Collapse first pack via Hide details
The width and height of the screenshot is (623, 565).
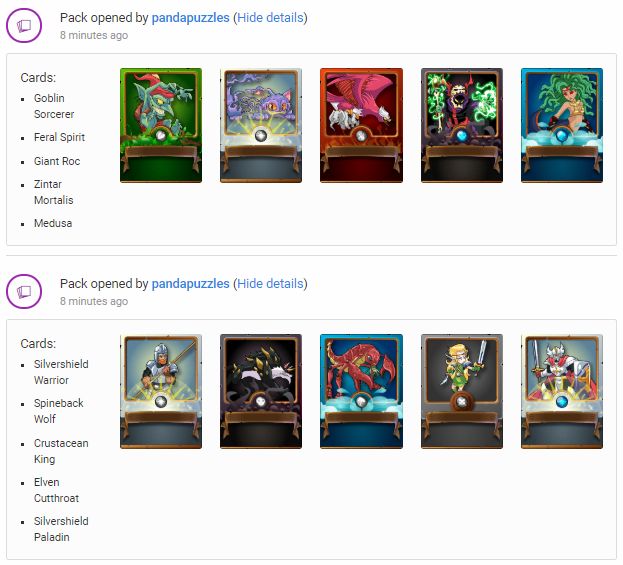[270, 18]
